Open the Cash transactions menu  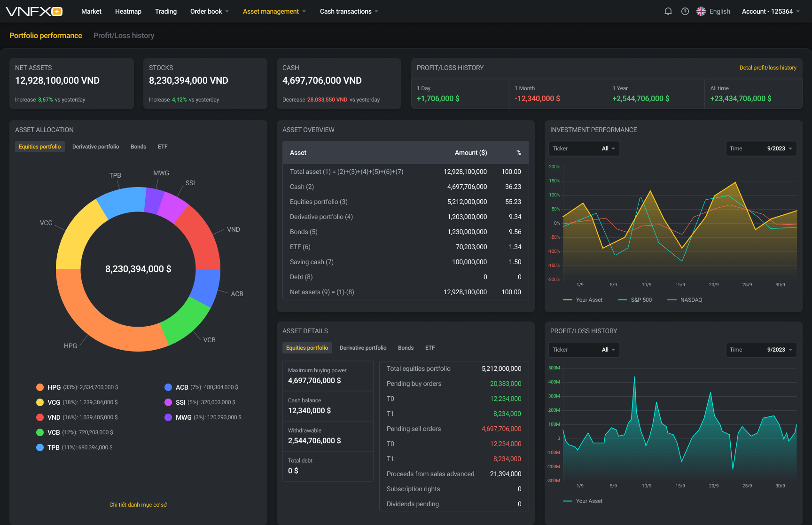(x=348, y=11)
